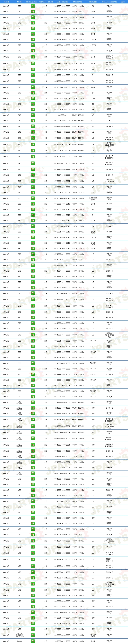
Task: Click the '2.3 T-5' body cell
Action: pos(93,39)
